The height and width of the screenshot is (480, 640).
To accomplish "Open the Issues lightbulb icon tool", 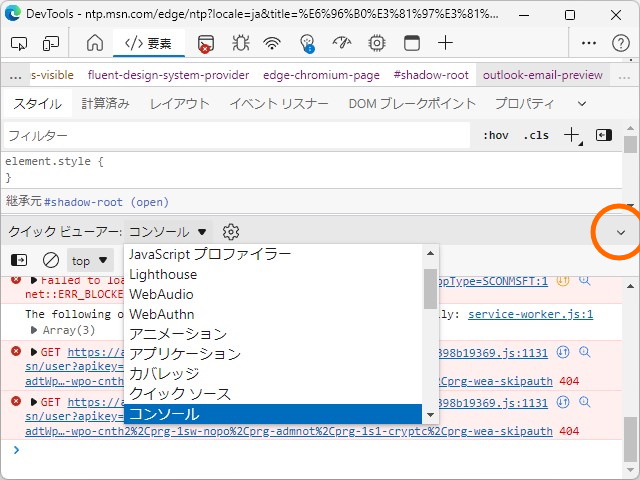I will (x=307, y=43).
